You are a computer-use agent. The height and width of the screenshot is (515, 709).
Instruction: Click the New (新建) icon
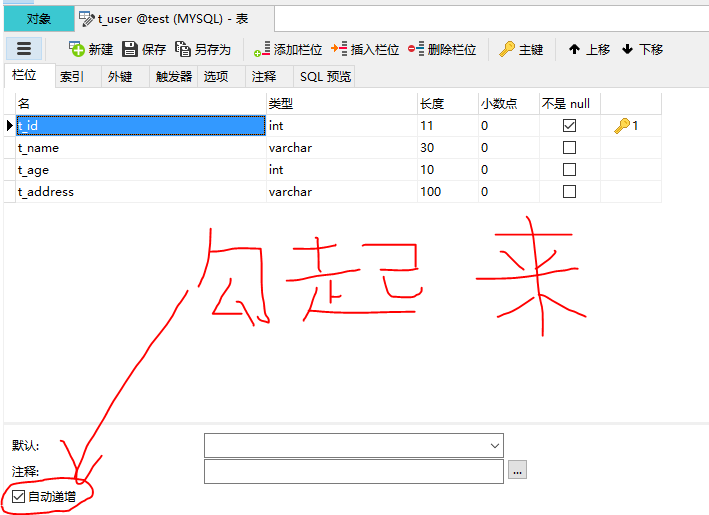point(76,49)
